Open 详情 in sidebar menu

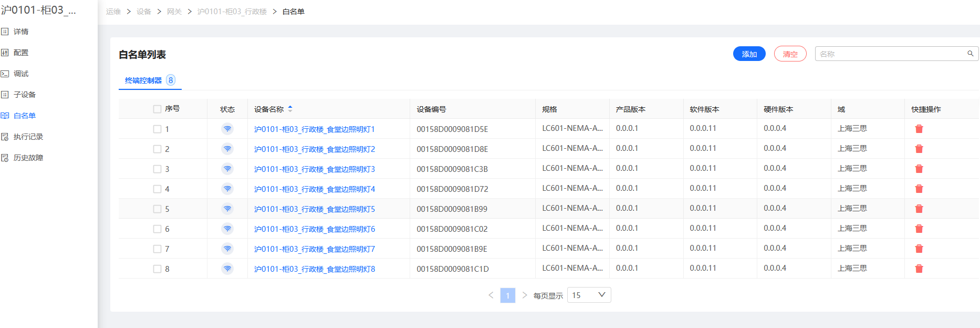21,32
